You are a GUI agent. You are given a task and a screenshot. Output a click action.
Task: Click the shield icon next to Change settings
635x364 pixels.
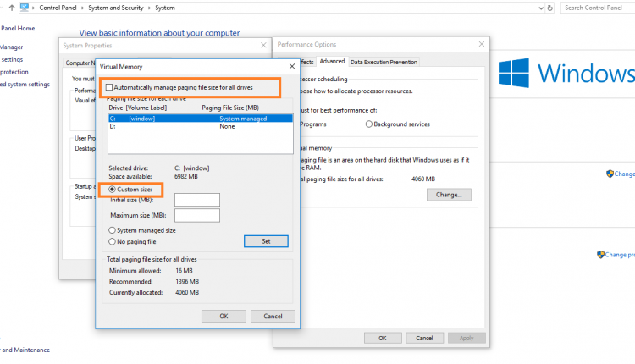(x=610, y=174)
